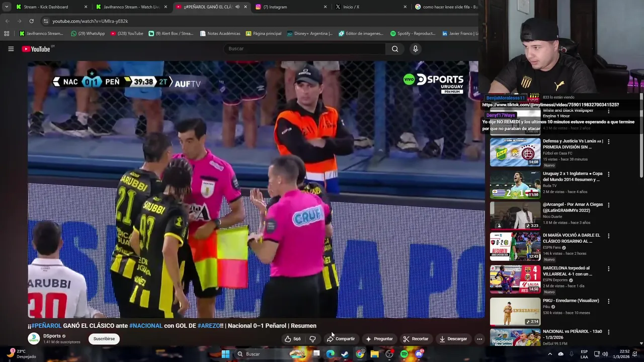The height and width of the screenshot is (362, 644).
Task: Click the Compartir share button
Action: click(341, 339)
